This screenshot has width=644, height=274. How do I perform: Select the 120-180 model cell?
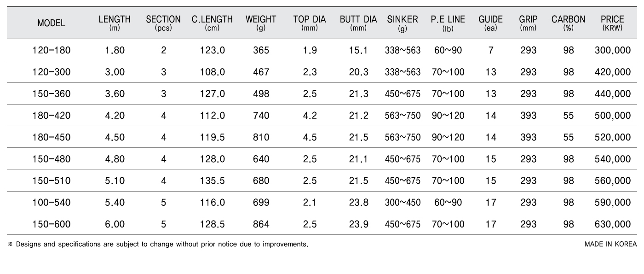[x=52, y=50]
